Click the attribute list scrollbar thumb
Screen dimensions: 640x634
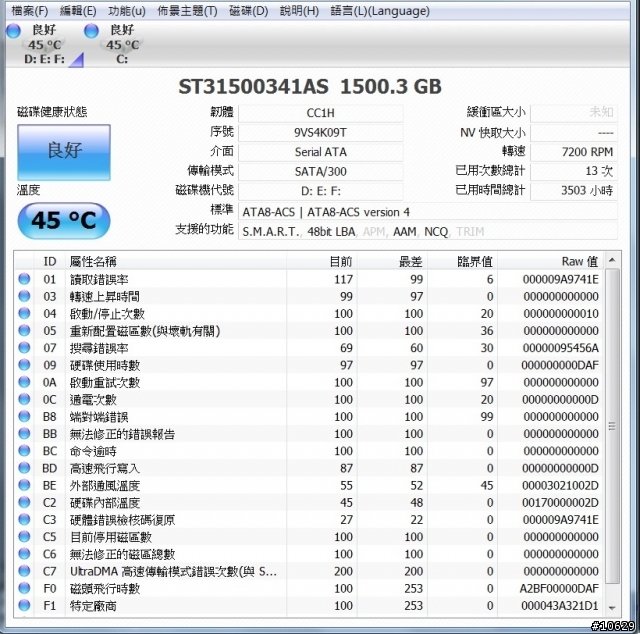pos(612,426)
